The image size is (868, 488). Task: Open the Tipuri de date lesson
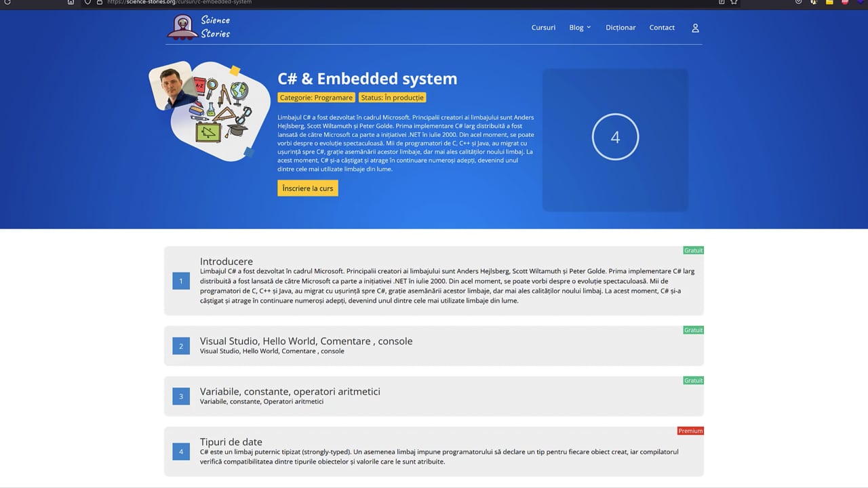pyautogui.click(x=231, y=442)
